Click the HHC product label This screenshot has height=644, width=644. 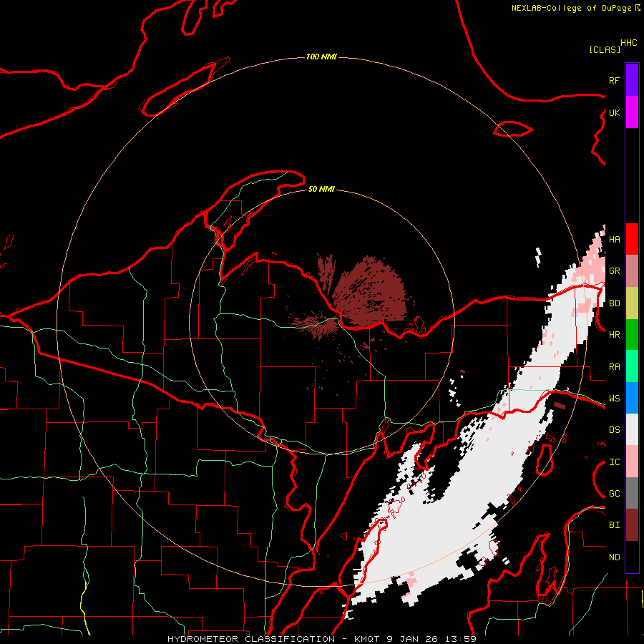coord(628,43)
